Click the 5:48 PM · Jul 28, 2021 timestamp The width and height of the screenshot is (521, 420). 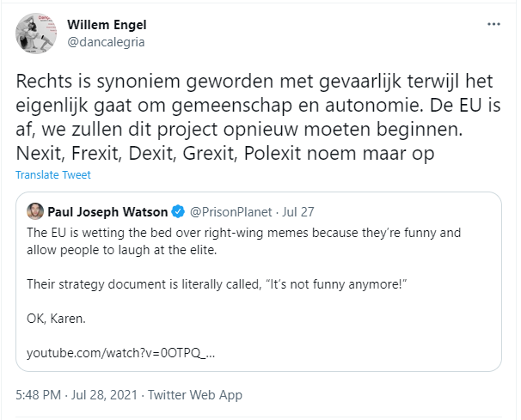77,395
